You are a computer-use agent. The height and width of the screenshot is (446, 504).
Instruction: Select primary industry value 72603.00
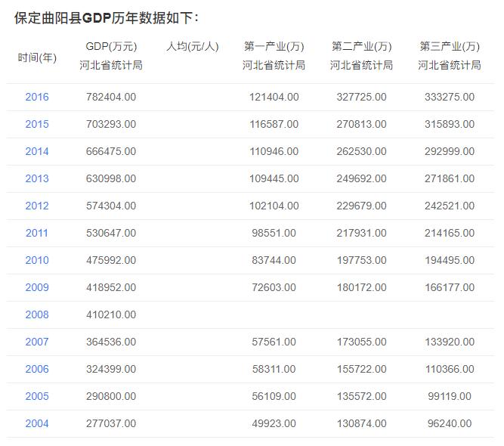point(274,287)
